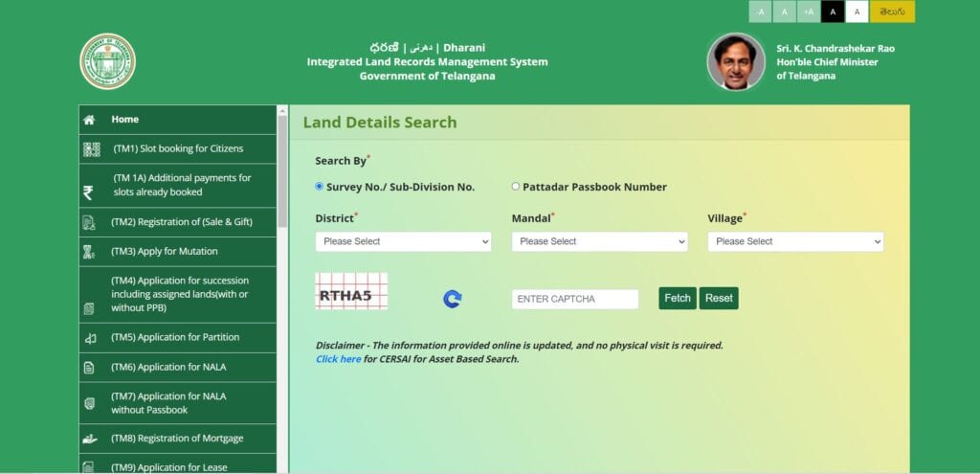The image size is (980, 474).
Task: Set normal font size with middle A button
Action: tap(785, 11)
